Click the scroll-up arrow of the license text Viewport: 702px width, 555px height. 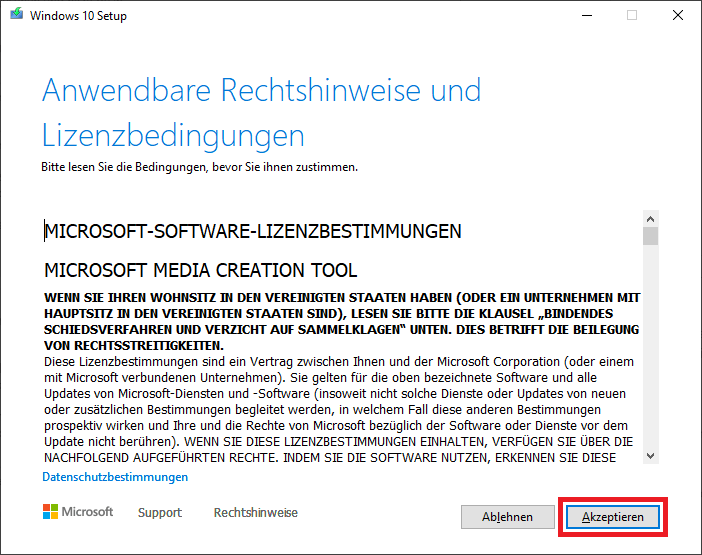651,219
